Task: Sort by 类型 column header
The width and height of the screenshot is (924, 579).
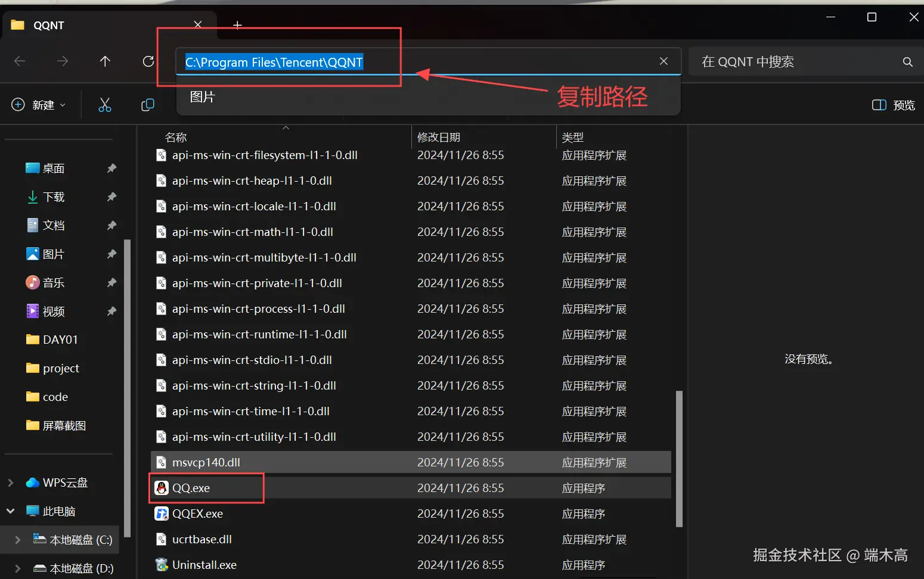Action: 573,138
